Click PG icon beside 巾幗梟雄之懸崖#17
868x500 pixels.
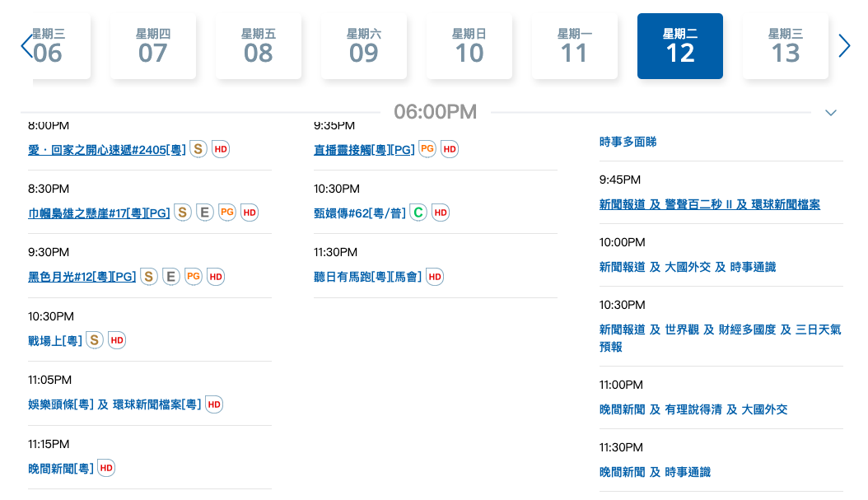click(227, 213)
